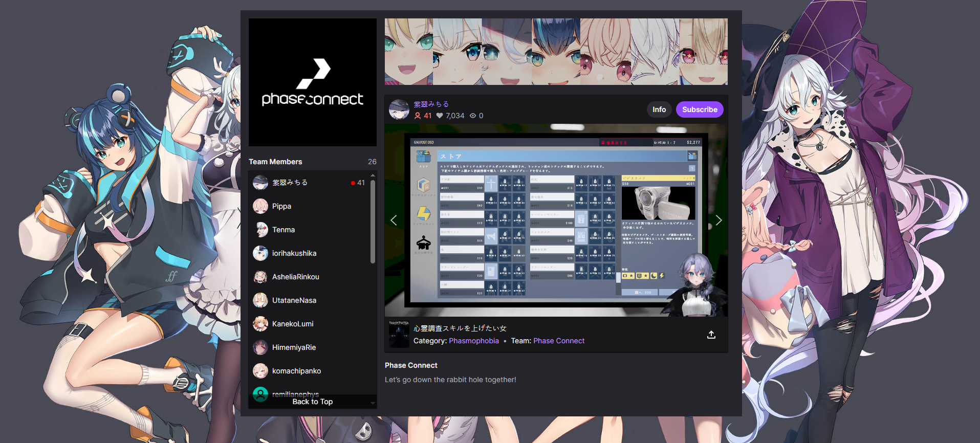Image resolution: width=980 pixels, height=443 pixels.
Task: Click komachipanko's avatar icon
Action: point(260,371)
